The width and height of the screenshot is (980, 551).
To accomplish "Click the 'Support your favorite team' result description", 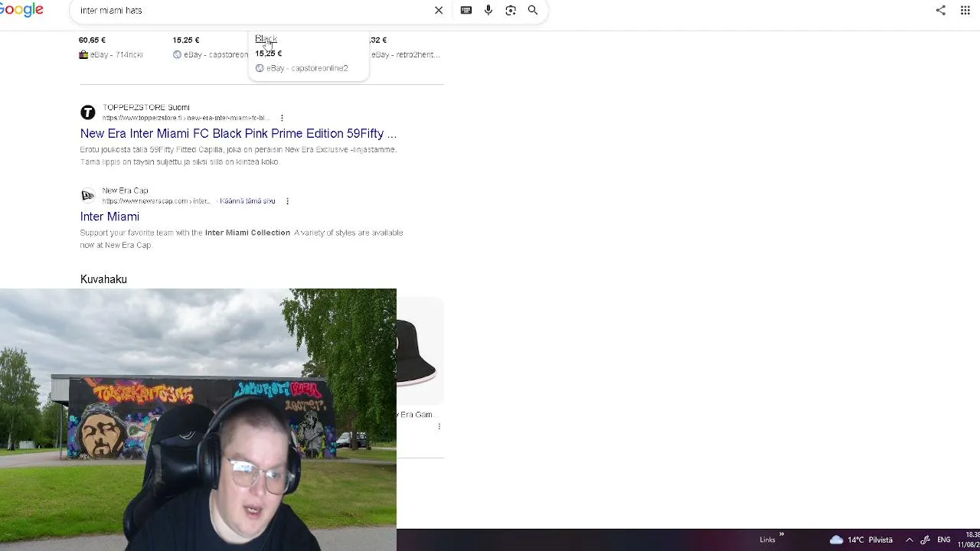I will coord(242,239).
